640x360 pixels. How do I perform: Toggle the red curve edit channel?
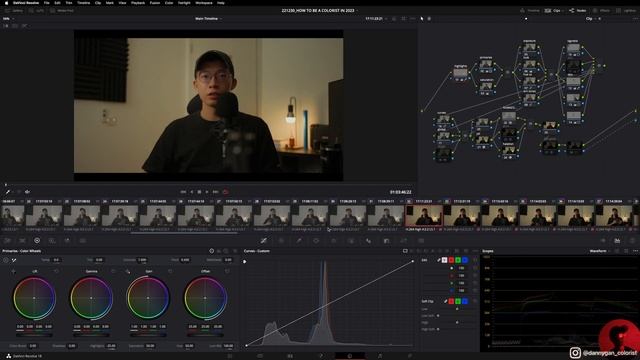point(451,260)
